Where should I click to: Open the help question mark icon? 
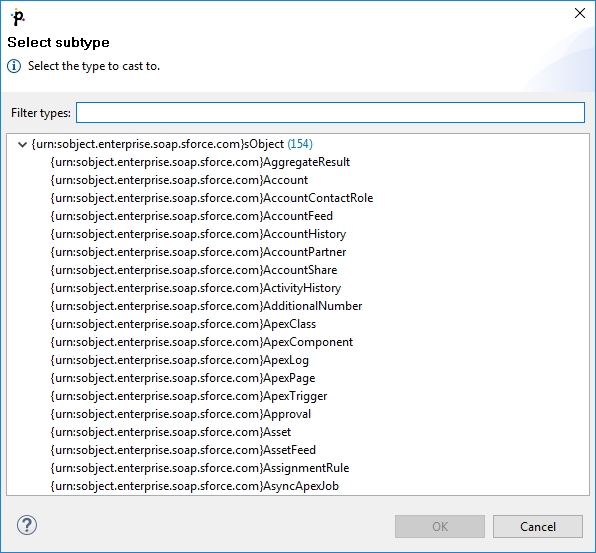coord(27,526)
